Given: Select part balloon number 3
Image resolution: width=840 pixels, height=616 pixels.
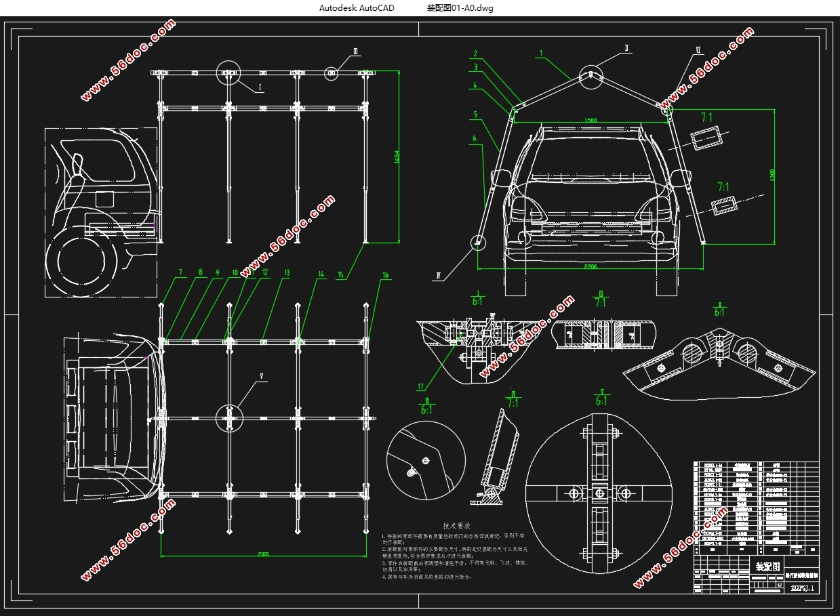Looking at the screenshot, I should (476, 67).
